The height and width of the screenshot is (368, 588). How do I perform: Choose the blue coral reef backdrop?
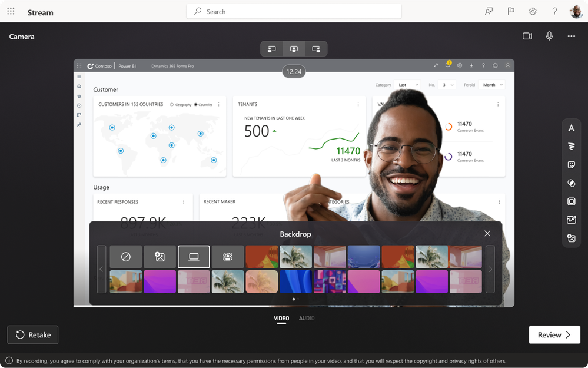click(364, 257)
